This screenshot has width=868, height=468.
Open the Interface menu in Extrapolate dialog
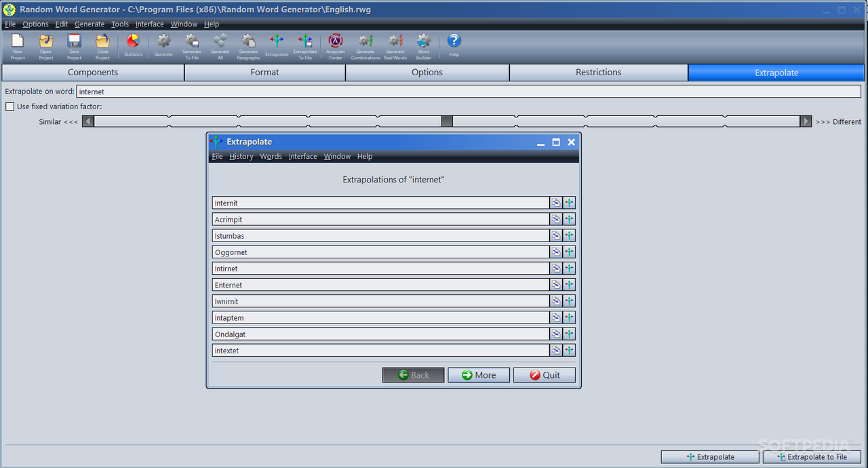[x=302, y=156]
